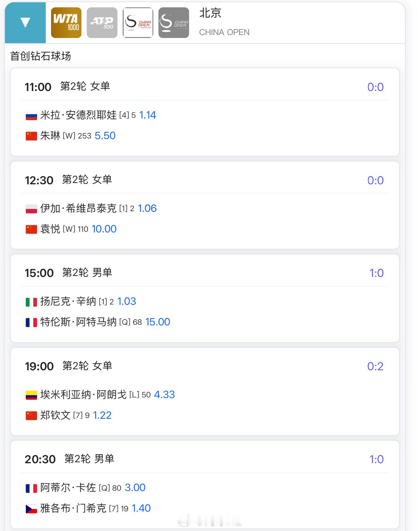Click the Italian flag beside 扬尼克·辛纳
This screenshot has width=420, height=531.
click(31, 302)
